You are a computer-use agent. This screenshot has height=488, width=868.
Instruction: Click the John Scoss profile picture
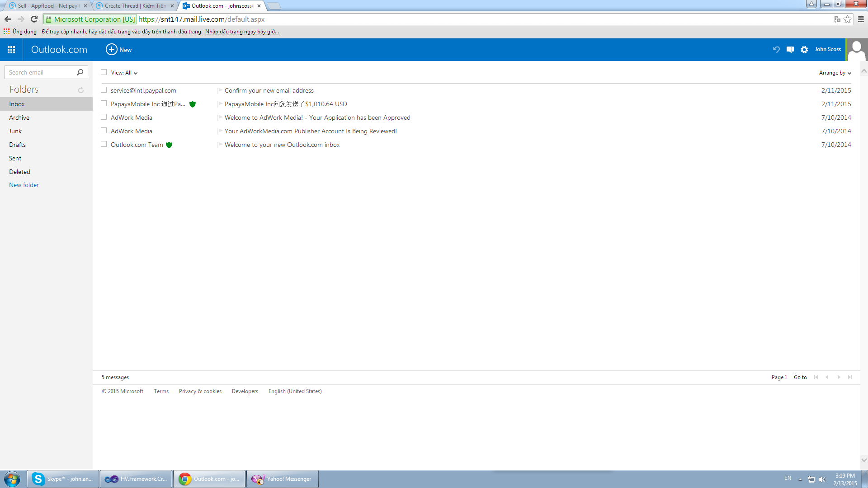click(x=857, y=50)
